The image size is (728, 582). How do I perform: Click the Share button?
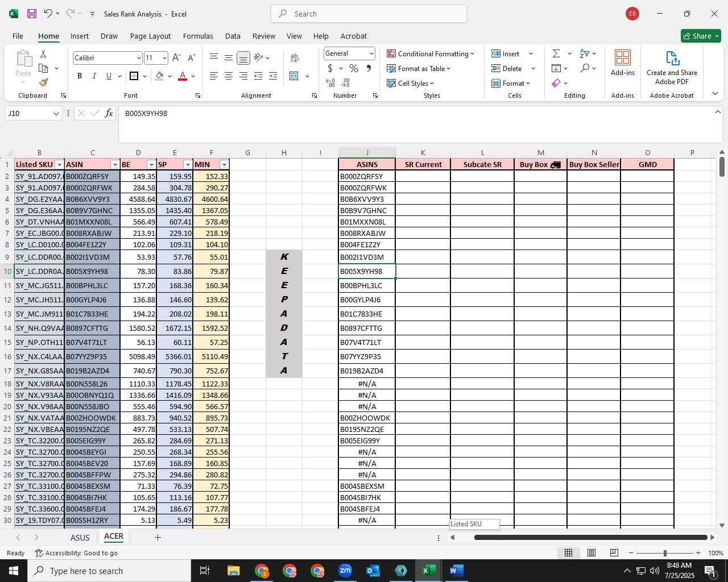(x=701, y=36)
